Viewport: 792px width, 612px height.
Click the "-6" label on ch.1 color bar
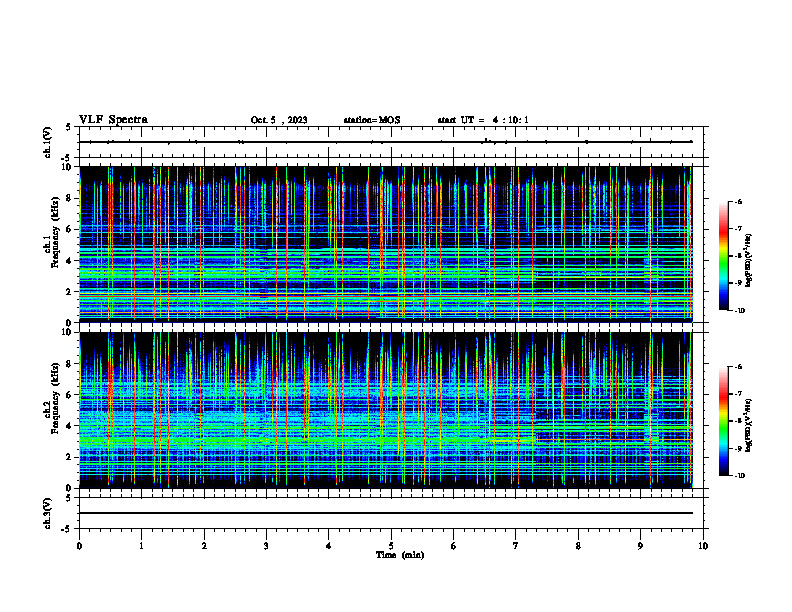[738, 202]
